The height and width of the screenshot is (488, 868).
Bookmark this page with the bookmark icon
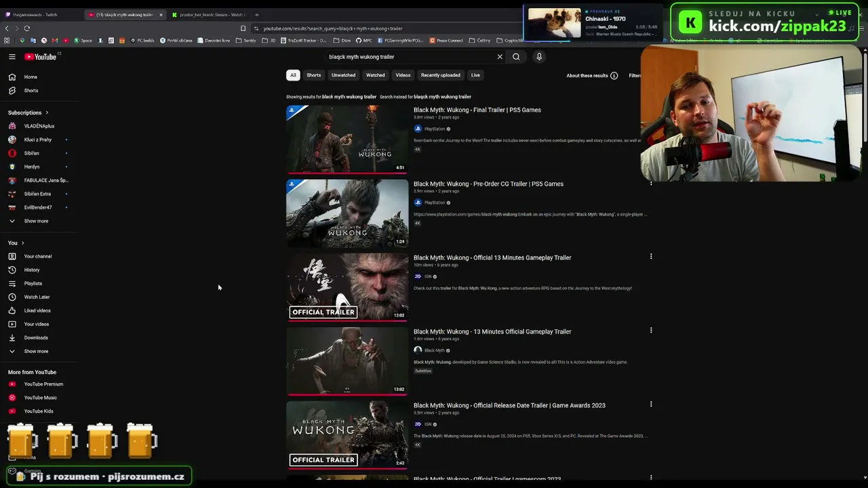click(x=243, y=28)
